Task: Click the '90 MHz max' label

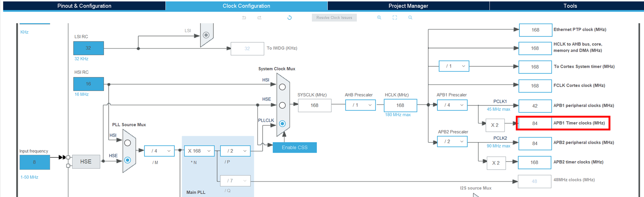Action: point(498,146)
